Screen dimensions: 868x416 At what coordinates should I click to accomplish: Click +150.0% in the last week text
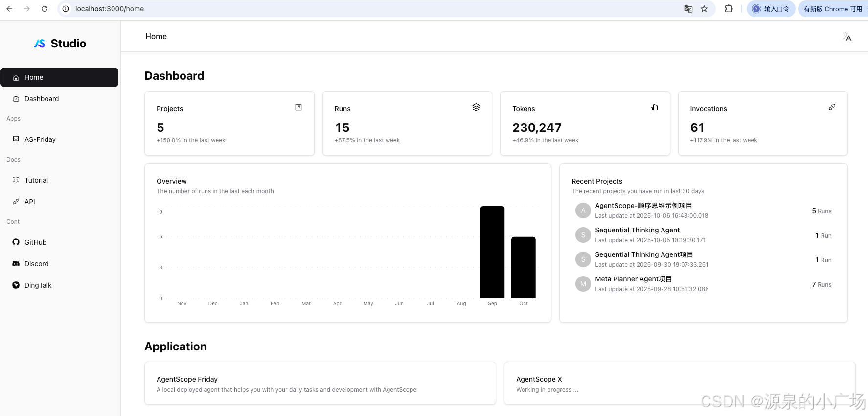(x=191, y=140)
